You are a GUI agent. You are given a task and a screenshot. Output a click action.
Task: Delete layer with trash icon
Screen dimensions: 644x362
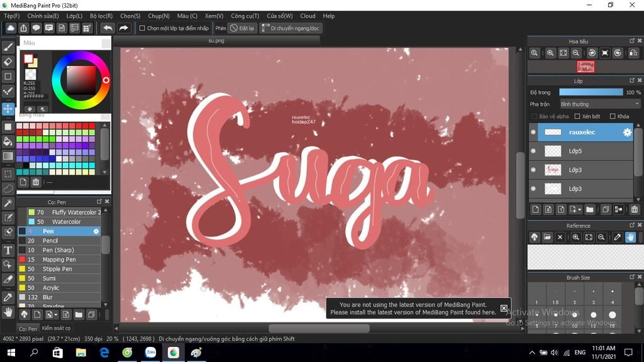pos(635,210)
